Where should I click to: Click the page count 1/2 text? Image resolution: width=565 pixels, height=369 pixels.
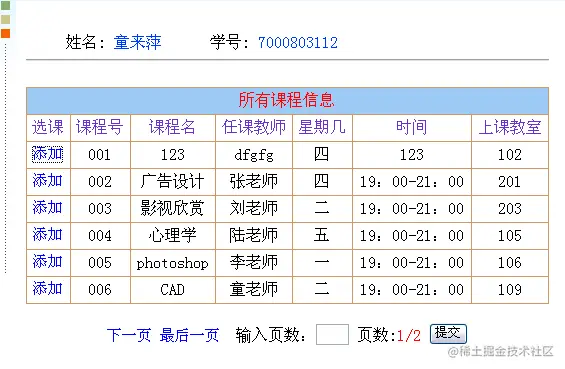click(x=409, y=335)
